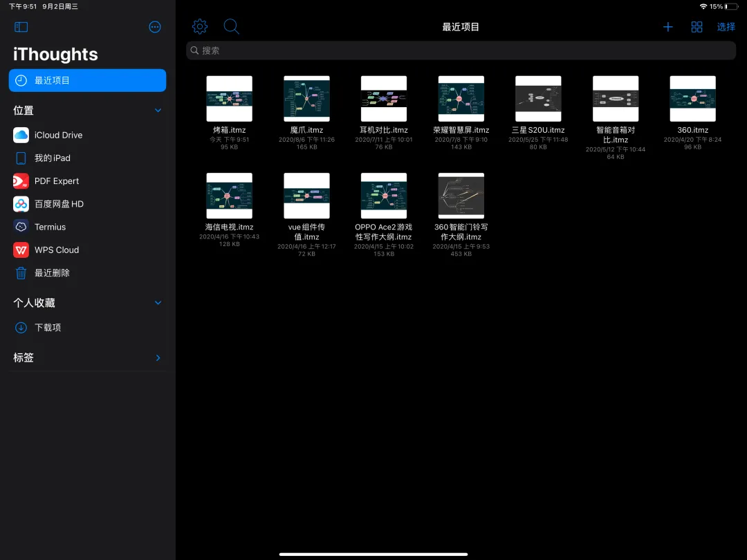Switch view with grid layout icon

[x=697, y=27]
